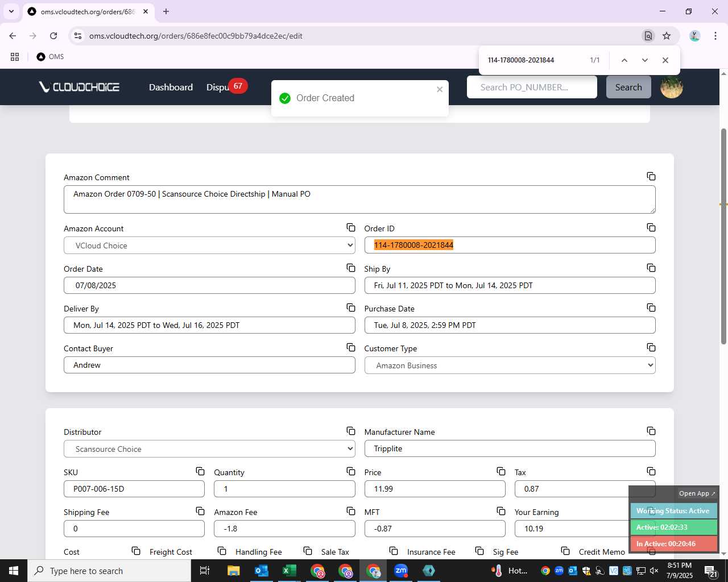728x582 pixels.
Task: Copy the Amazon Fee value
Action: [351, 511]
